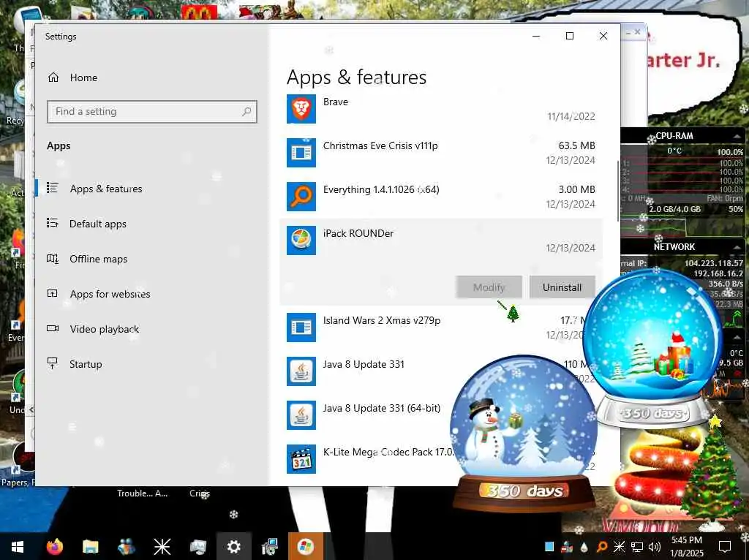Maximize the Settings window

click(x=569, y=36)
